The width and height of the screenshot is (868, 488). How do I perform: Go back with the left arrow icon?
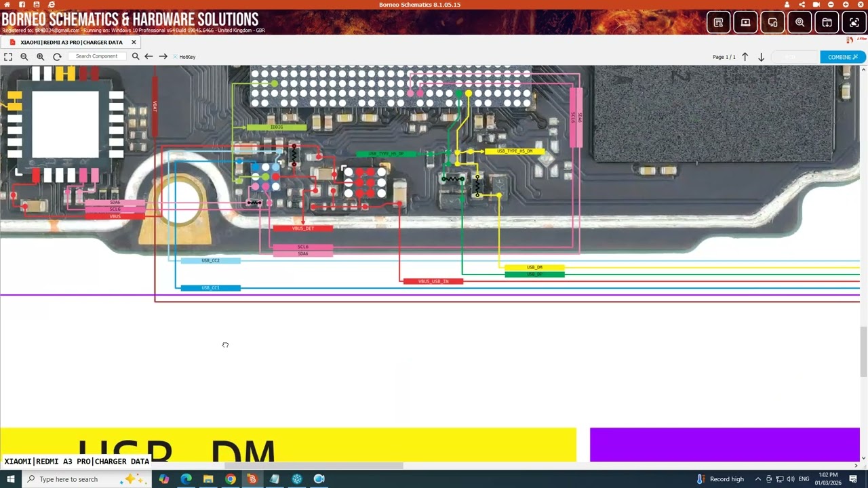pos(149,57)
